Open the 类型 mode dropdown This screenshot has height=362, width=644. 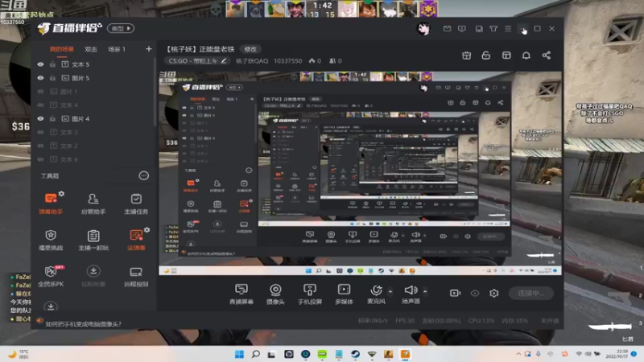click(x=121, y=28)
